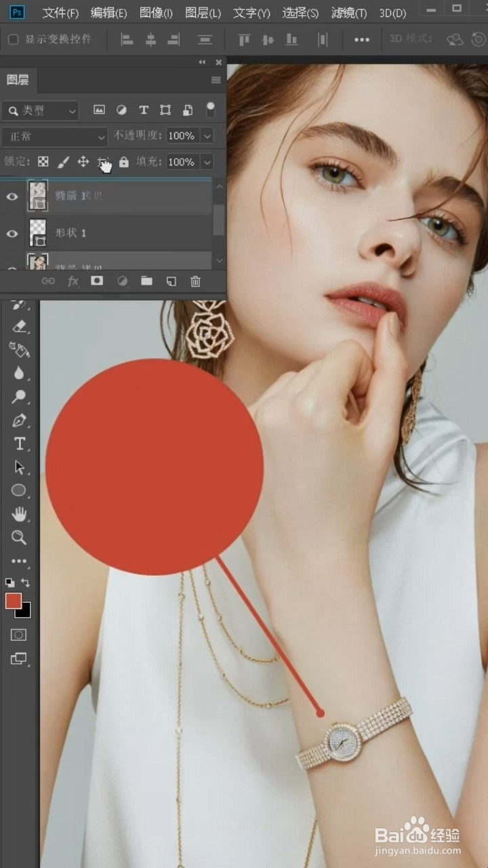Select the Blur tool

[19, 373]
